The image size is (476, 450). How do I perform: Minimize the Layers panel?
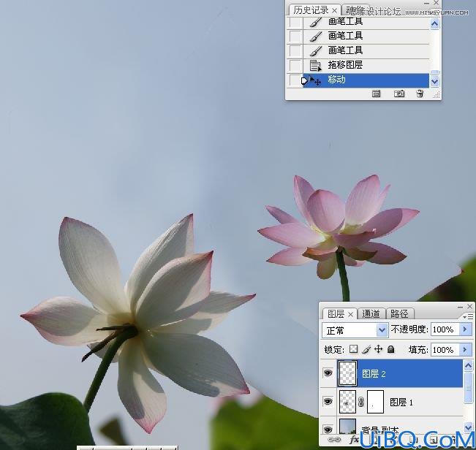pos(460,307)
